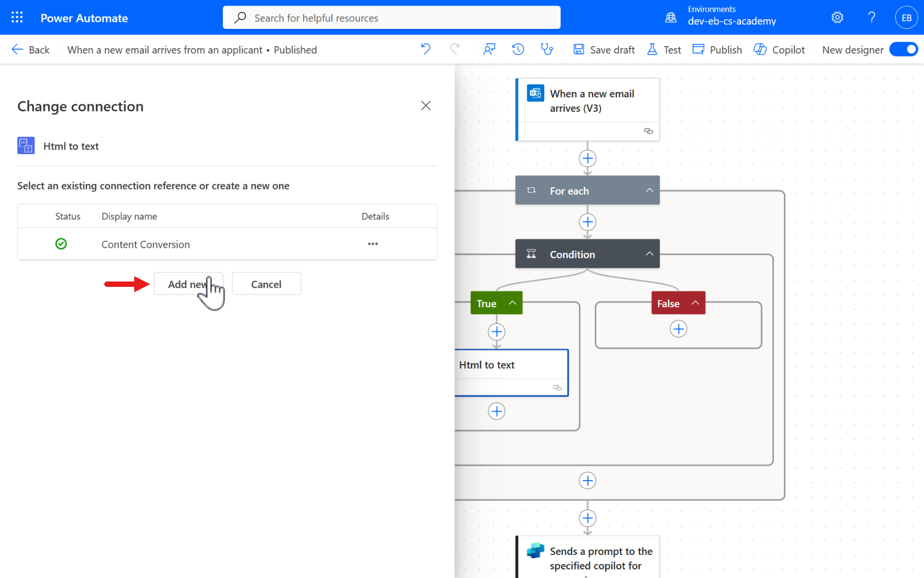The height and width of the screenshot is (578, 924).
Task: Collapse the False branch
Action: coord(695,303)
